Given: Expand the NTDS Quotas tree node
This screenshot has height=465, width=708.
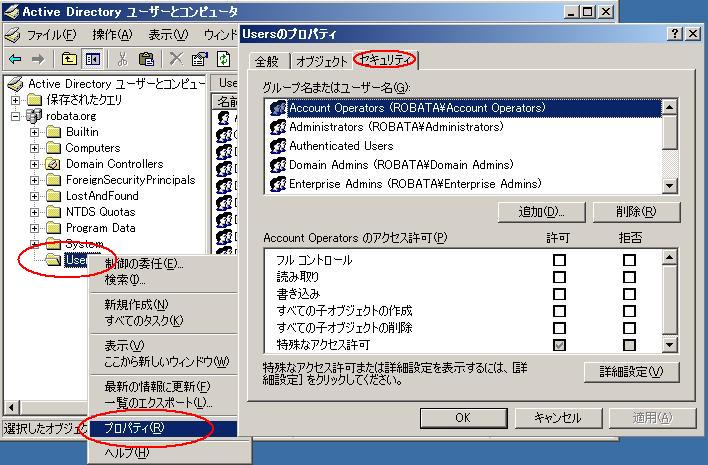Looking at the screenshot, I should (34, 212).
